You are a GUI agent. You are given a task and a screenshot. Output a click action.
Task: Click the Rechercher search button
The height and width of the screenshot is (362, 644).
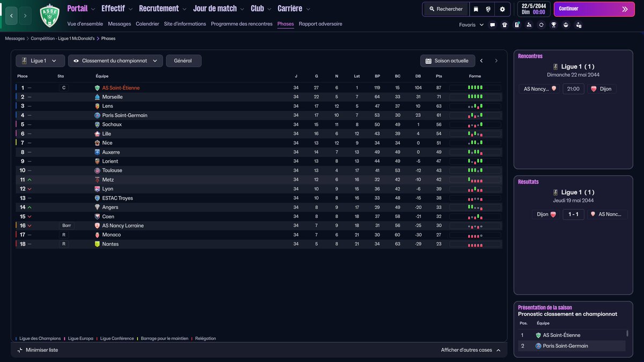click(445, 9)
